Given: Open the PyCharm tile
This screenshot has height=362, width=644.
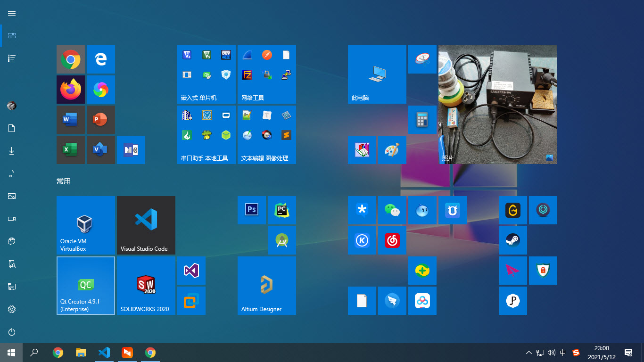Looking at the screenshot, I should (x=282, y=210).
